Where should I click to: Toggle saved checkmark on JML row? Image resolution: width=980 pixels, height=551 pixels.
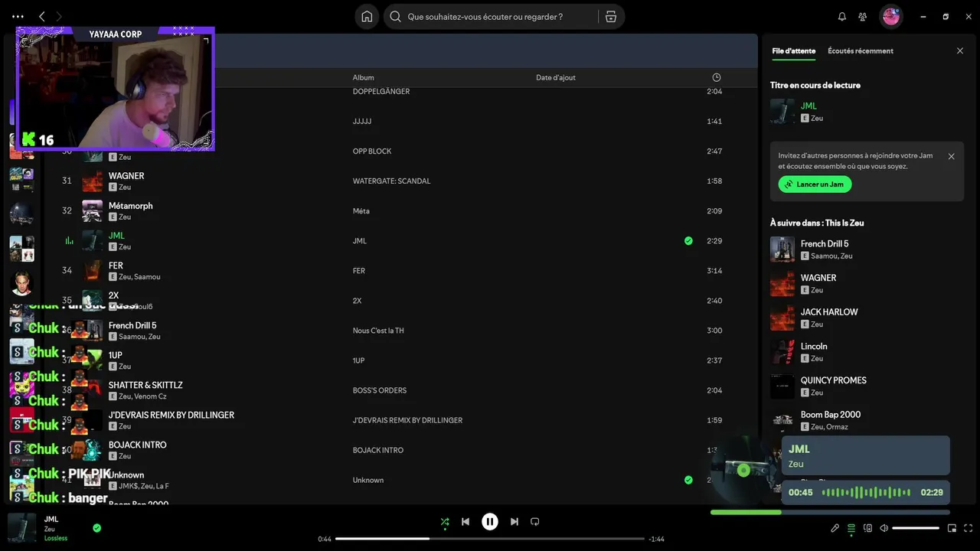[x=688, y=241]
